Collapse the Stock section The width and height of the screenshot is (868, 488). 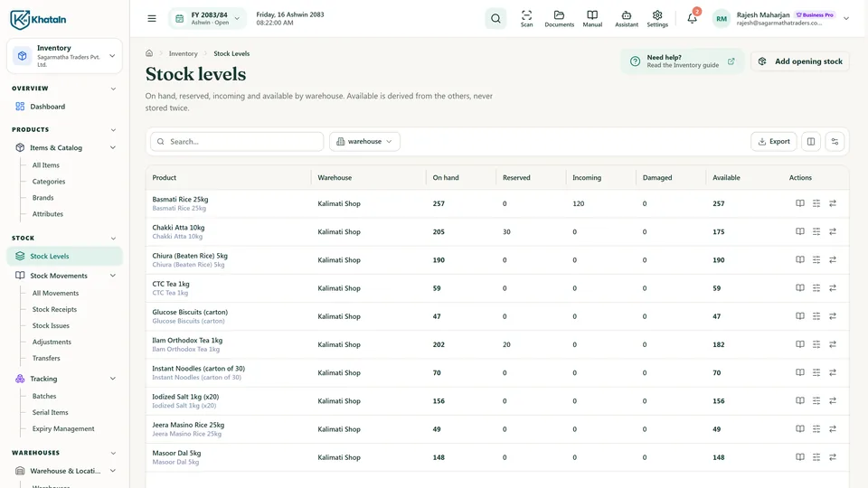pyautogui.click(x=113, y=239)
